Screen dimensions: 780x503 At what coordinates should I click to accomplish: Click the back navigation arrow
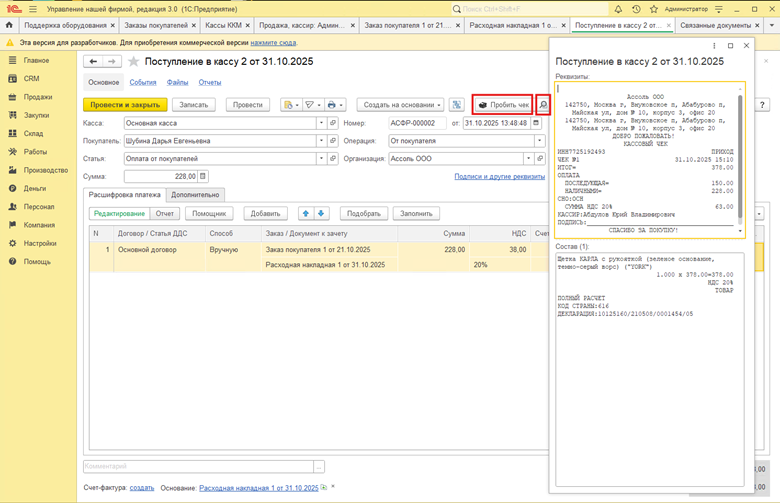click(x=93, y=62)
